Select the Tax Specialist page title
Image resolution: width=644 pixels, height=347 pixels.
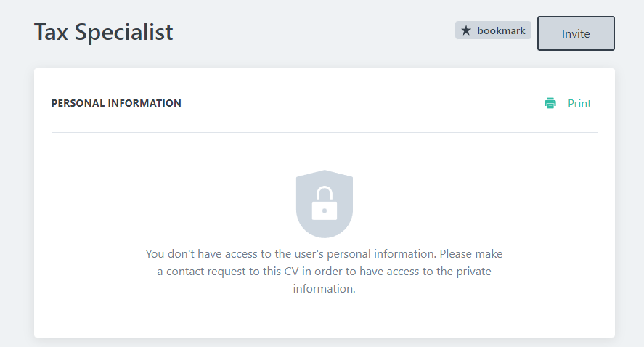pyautogui.click(x=104, y=33)
